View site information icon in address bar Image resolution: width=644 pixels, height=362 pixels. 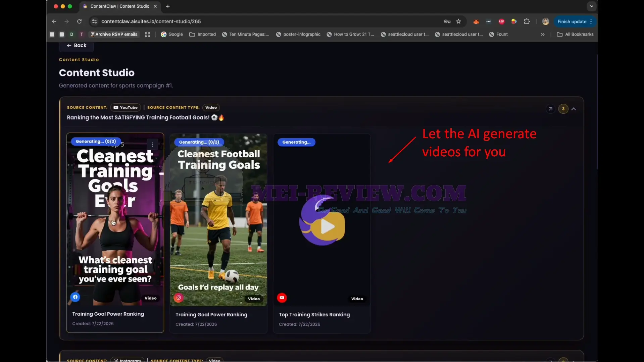pyautogui.click(x=94, y=21)
